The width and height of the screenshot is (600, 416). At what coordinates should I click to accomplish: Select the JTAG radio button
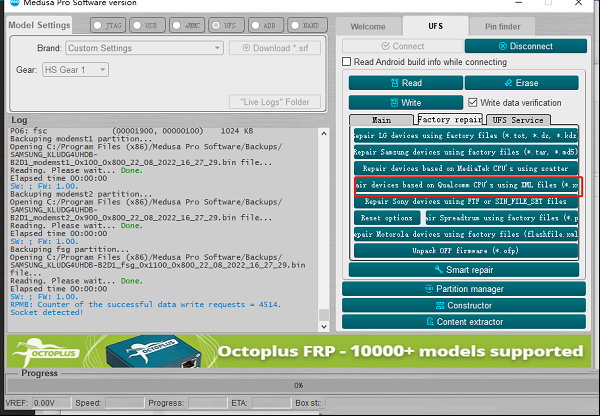98,25
